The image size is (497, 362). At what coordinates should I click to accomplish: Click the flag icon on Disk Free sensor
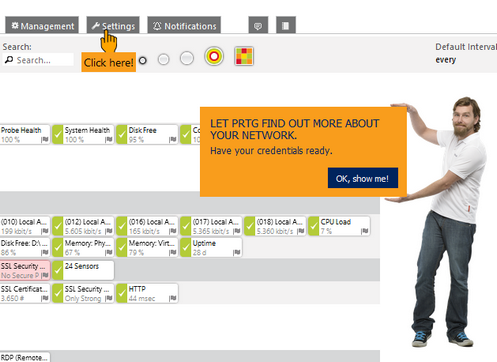[x=172, y=139]
